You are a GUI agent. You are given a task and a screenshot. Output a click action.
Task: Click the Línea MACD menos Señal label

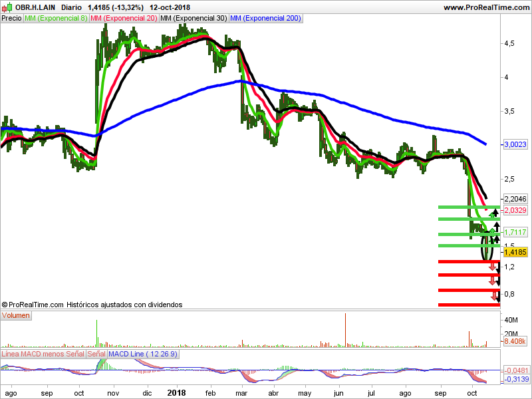(x=43, y=354)
